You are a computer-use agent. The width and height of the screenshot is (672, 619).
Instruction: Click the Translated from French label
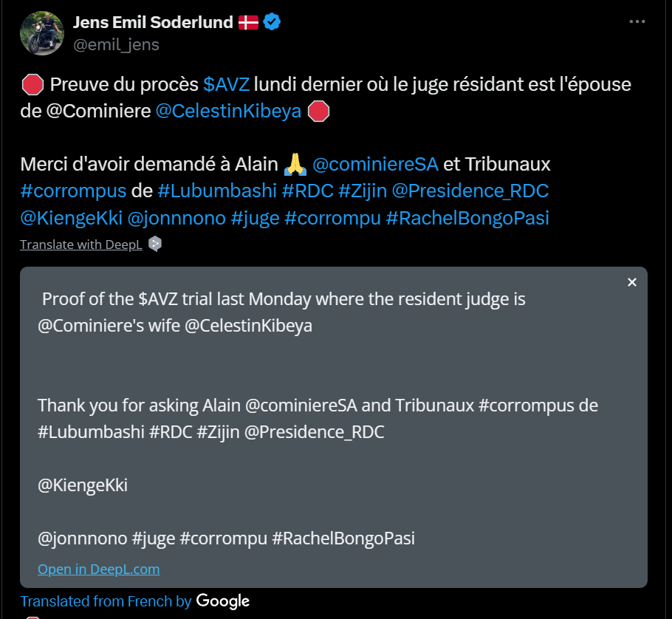click(106, 601)
